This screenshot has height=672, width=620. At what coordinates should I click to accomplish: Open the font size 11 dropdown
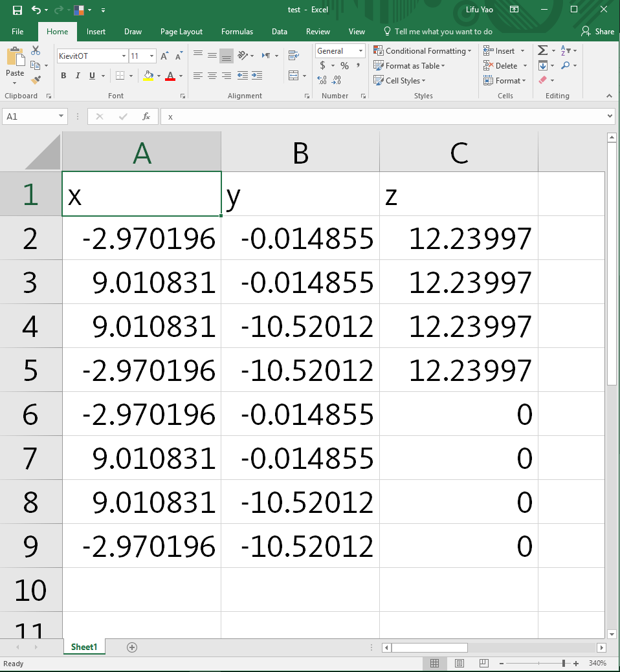(151, 56)
